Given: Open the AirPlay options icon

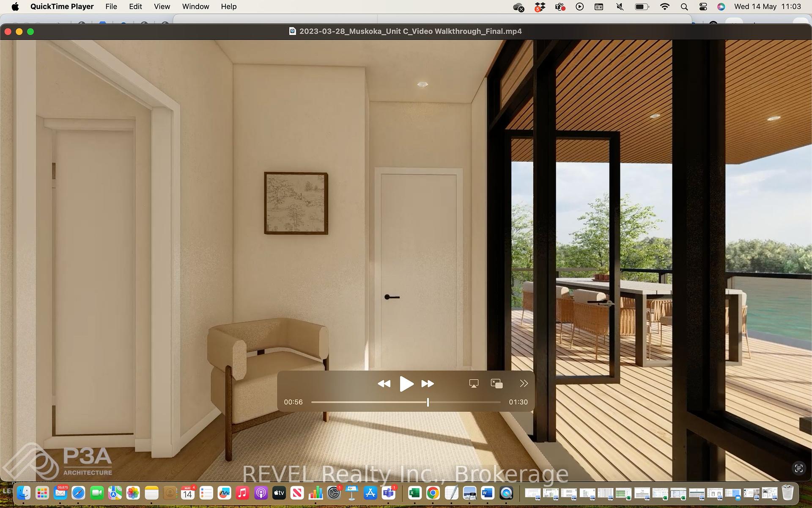Looking at the screenshot, I should [x=474, y=384].
